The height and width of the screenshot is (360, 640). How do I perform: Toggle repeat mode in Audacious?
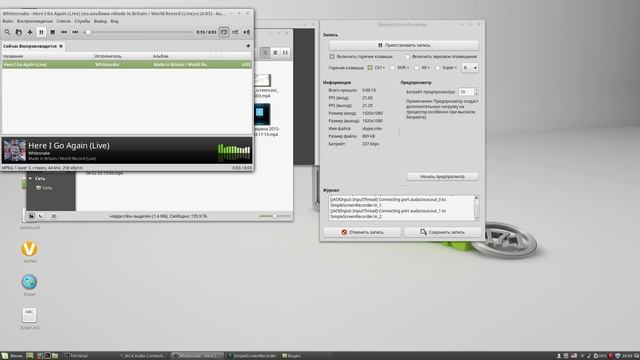(224, 32)
